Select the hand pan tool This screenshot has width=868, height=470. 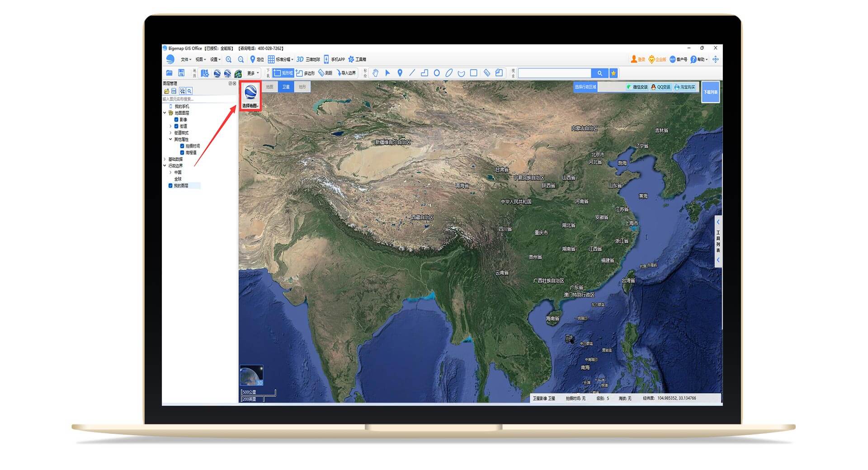[375, 73]
